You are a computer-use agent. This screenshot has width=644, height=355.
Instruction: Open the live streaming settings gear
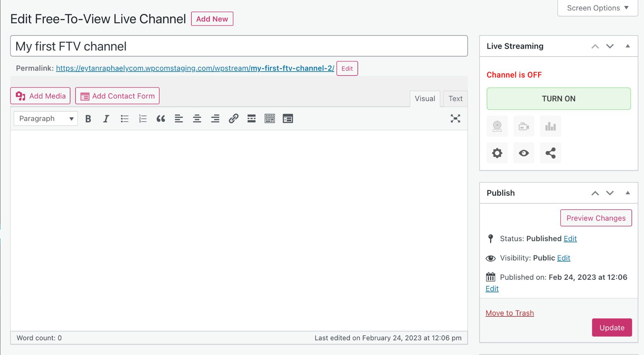497,153
